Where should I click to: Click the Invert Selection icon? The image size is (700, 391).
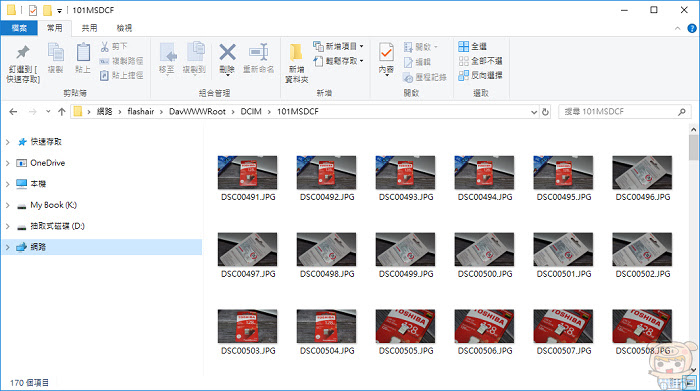(x=463, y=75)
